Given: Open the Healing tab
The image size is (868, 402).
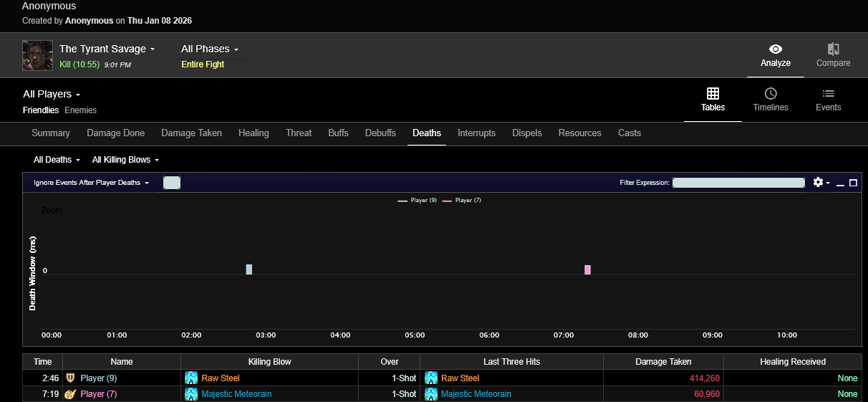Looking at the screenshot, I should pyautogui.click(x=254, y=133).
